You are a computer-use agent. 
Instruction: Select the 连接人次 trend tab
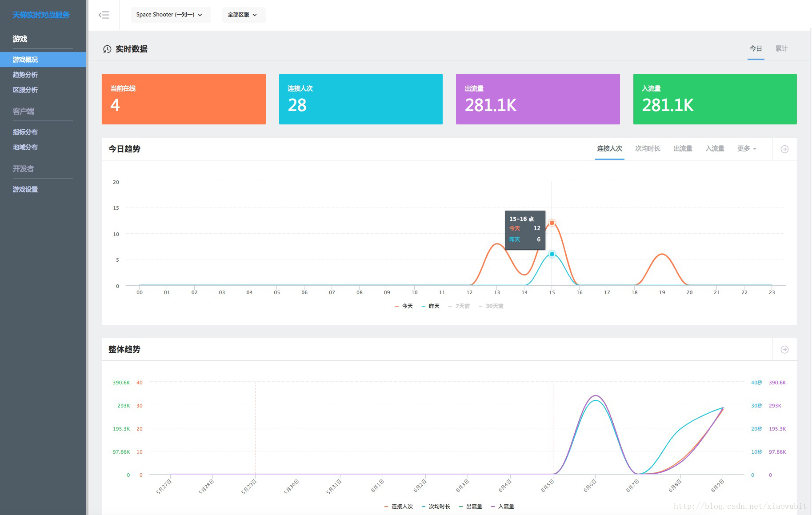click(609, 148)
